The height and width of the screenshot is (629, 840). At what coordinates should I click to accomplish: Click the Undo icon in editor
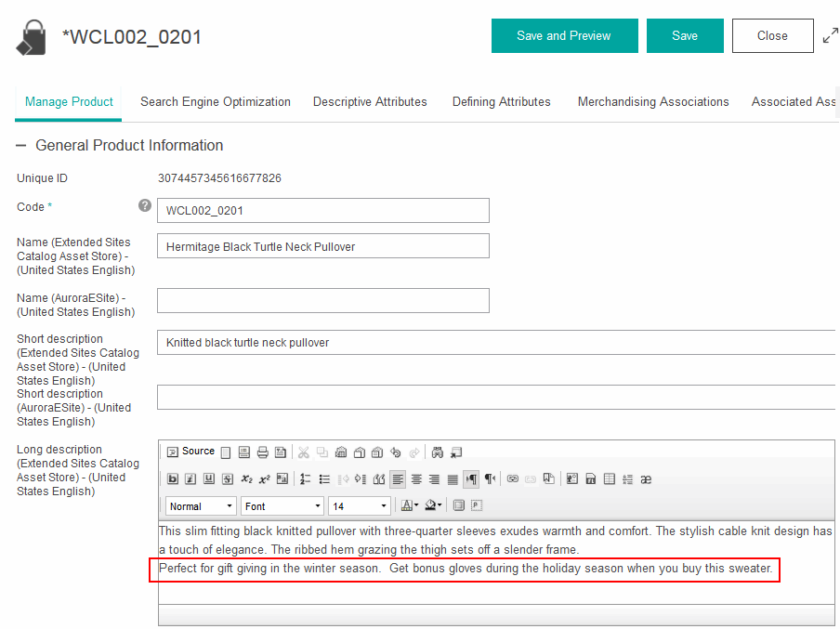pyautogui.click(x=396, y=452)
